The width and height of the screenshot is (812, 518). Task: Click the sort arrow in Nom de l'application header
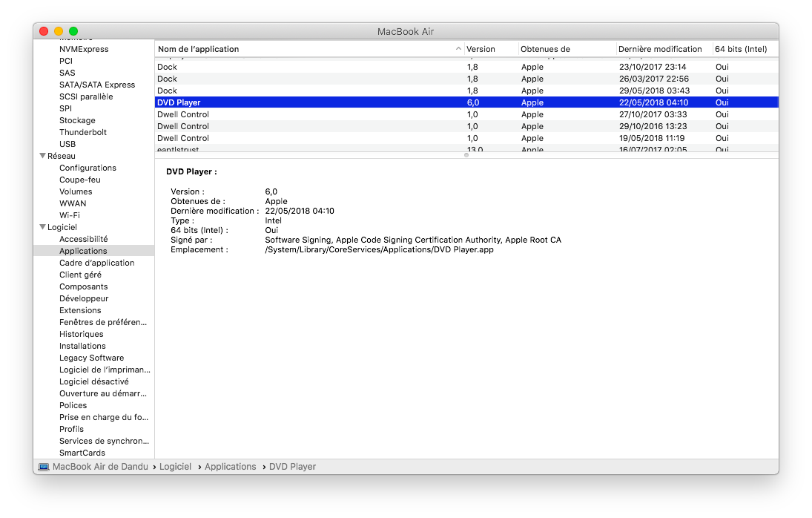[458, 49]
